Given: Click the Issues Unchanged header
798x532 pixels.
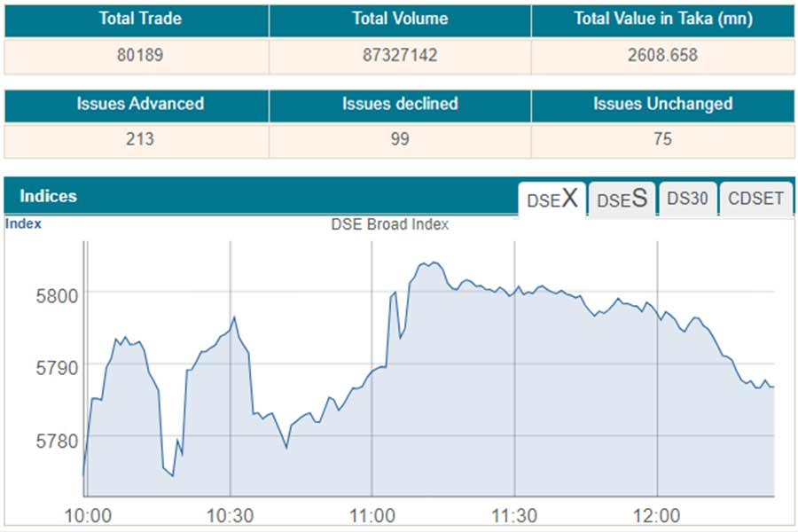Looking at the screenshot, I should 662,104.
